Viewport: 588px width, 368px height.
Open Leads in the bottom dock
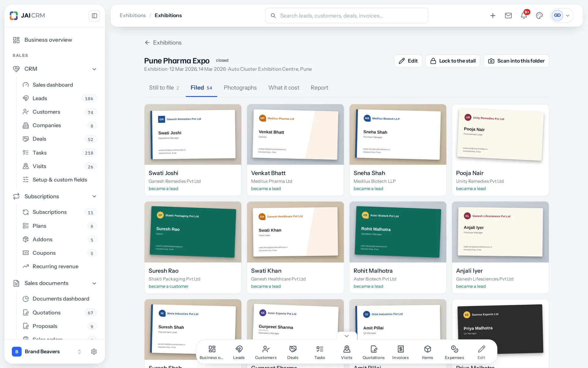tap(239, 352)
